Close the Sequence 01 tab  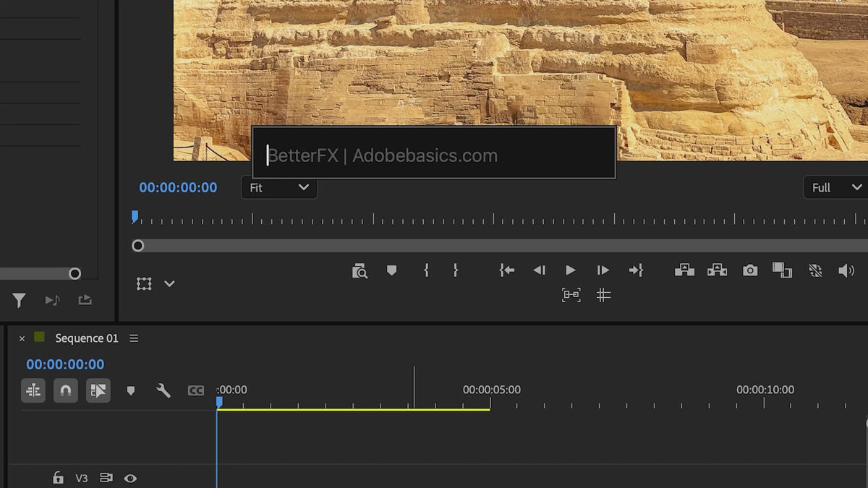click(x=22, y=338)
